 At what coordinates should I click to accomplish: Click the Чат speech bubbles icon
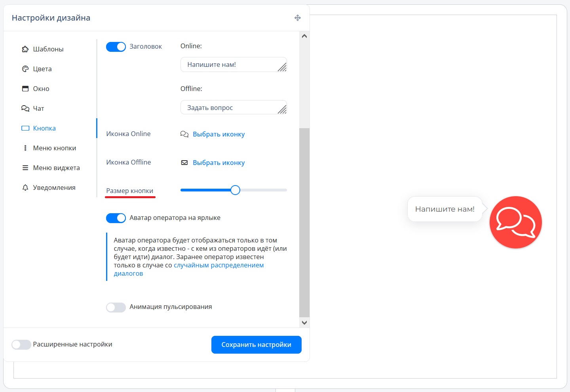(x=25, y=108)
